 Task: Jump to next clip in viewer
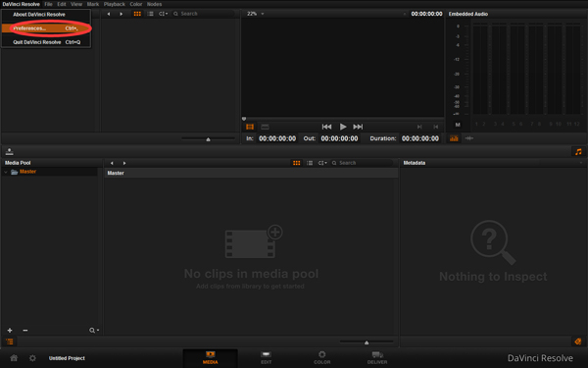(358, 127)
